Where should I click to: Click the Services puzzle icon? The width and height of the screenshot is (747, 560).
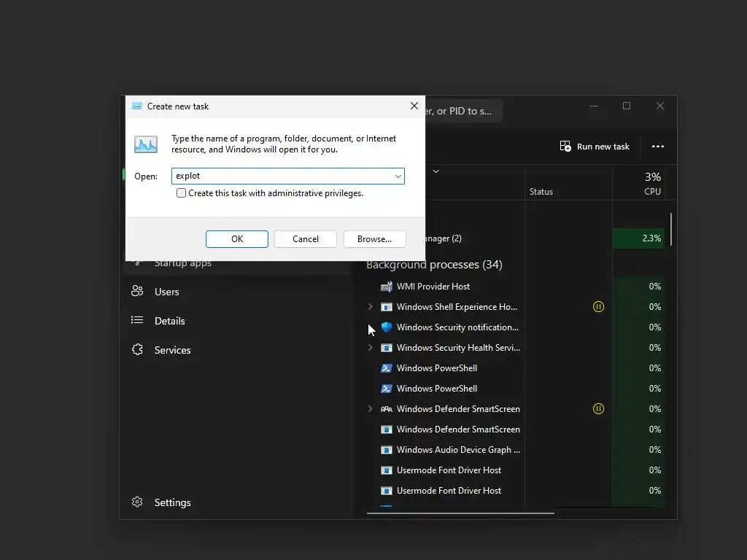pos(137,349)
